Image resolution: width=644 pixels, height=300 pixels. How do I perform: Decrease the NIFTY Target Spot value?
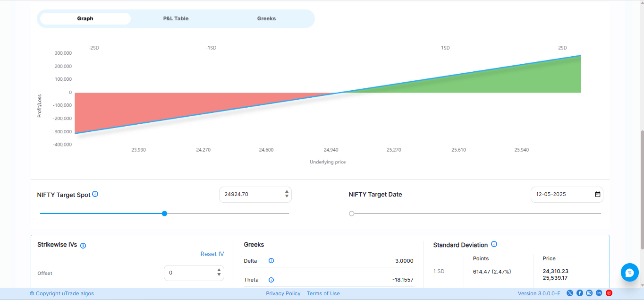point(287,197)
